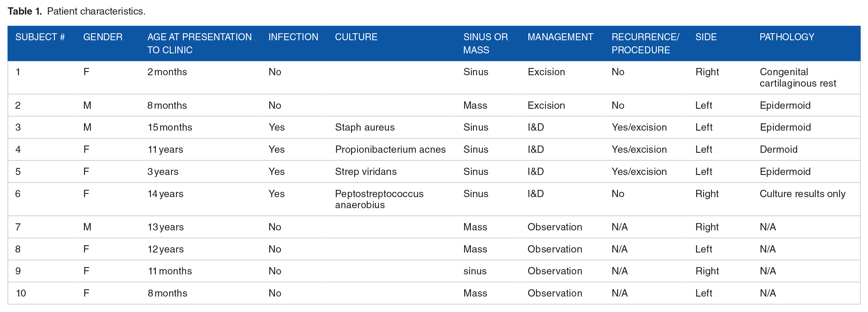Select the SIDE column header
The width and height of the screenshot is (868, 312).
coord(706,37)
